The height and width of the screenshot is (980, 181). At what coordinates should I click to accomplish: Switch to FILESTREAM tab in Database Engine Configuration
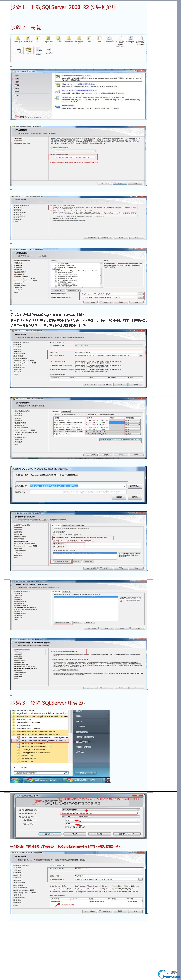[78, 525]
